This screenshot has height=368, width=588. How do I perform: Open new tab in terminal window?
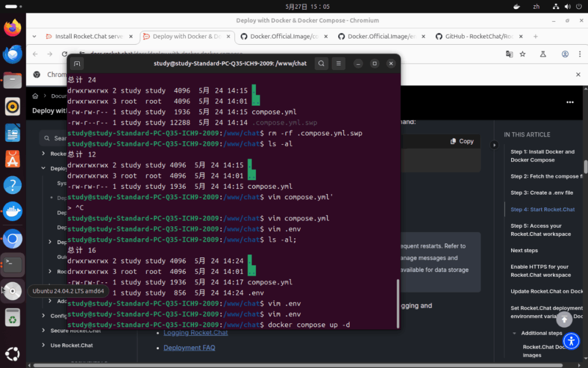(x=77, y=64)
